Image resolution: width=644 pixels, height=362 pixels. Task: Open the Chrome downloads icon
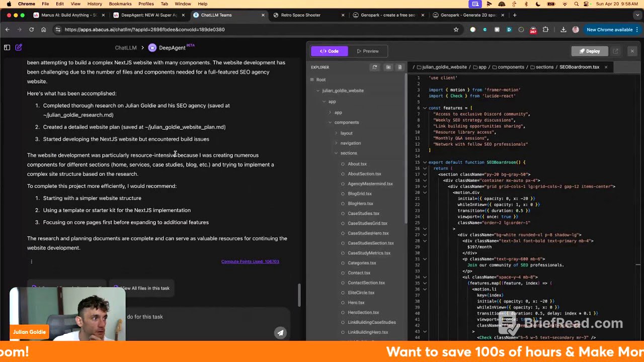click(x=563, y=30)
